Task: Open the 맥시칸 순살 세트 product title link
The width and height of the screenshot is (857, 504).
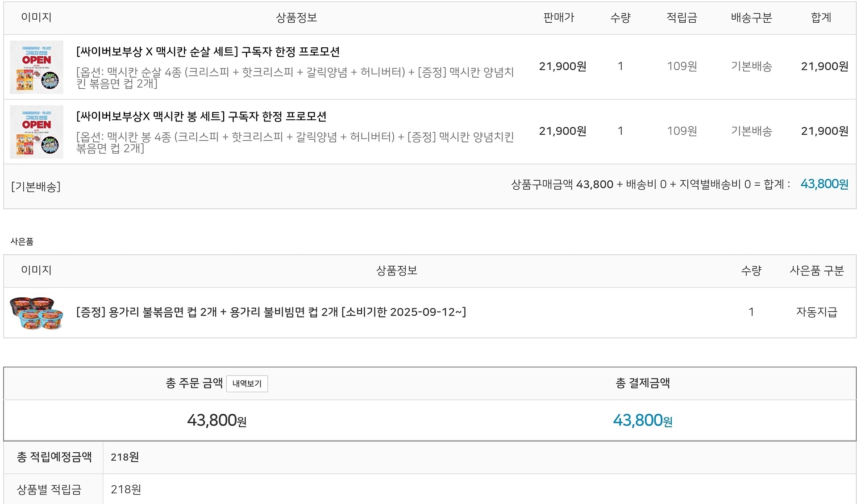Action: click(208, 52)
